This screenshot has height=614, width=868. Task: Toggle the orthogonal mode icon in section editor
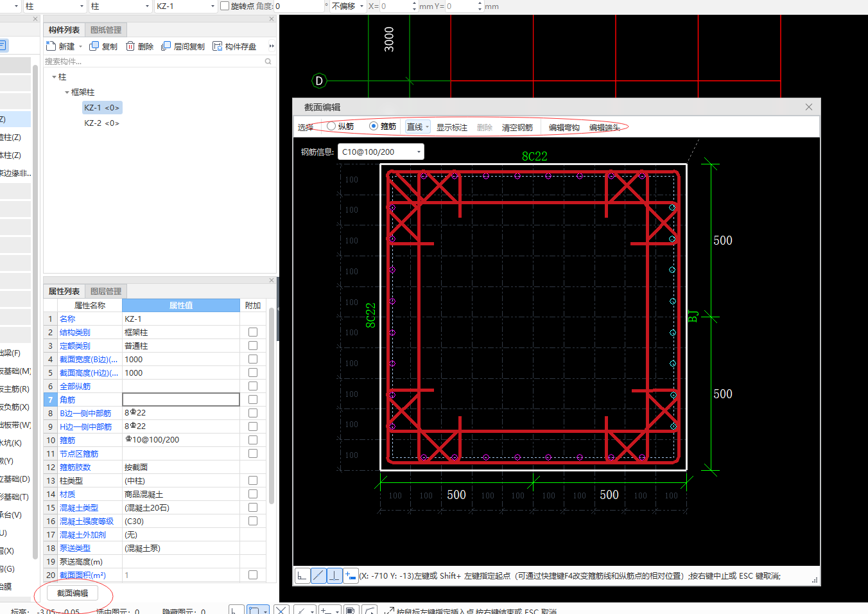(302, 575)
